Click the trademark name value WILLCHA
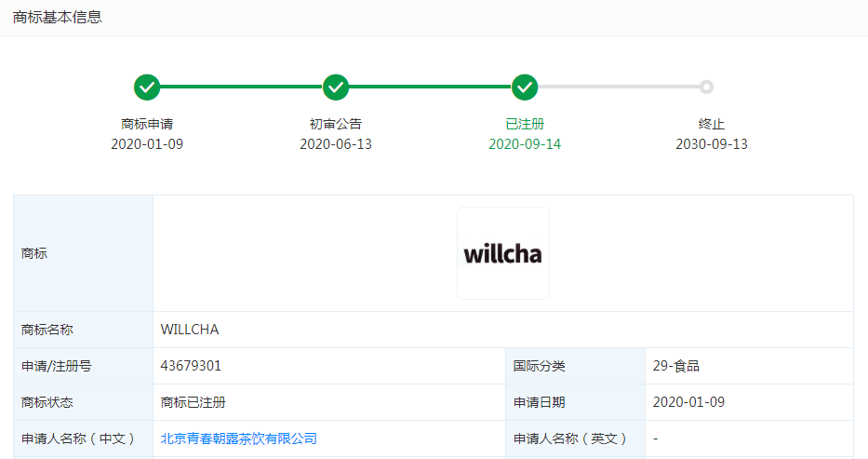868x459 pixels. [190, 330]
